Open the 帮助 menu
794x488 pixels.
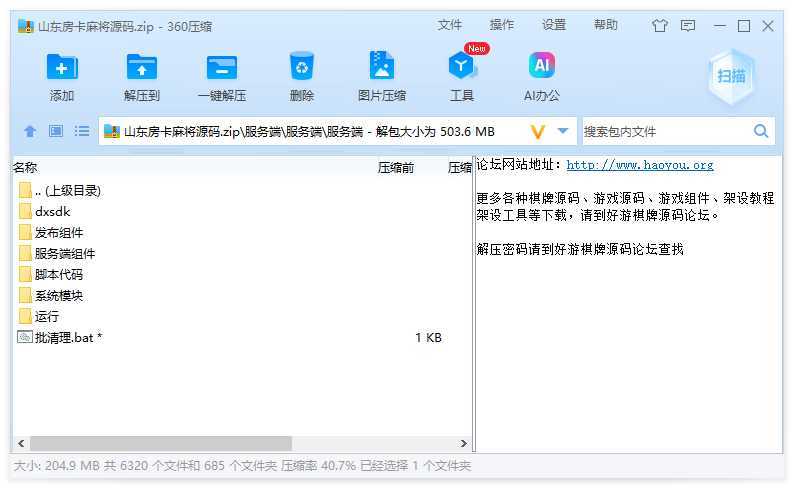coord(606,25)
